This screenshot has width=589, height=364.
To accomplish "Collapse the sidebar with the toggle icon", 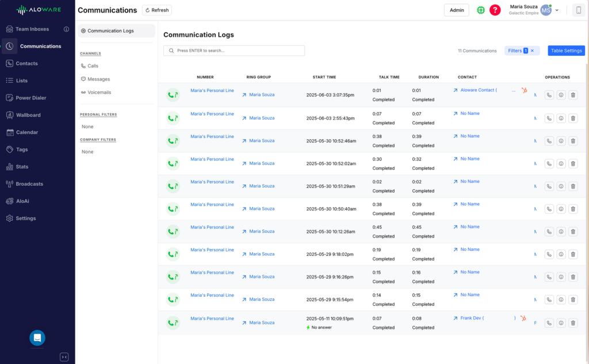I will tap(64, 357).
